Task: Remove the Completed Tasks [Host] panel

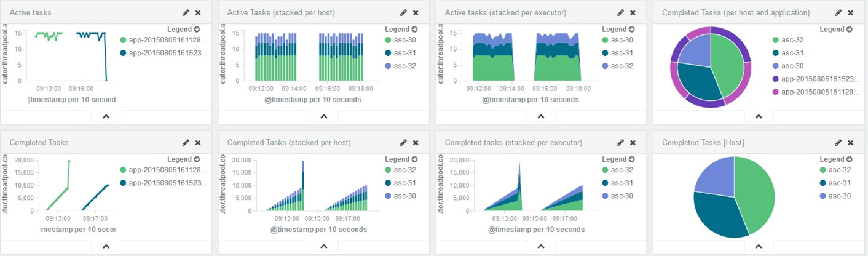Action: pyautogui.click(x=851, y=143)
